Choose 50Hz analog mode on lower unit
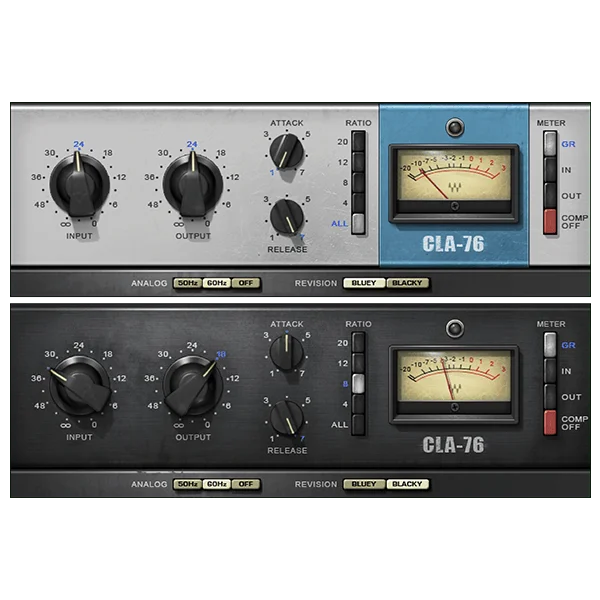Screen dimensions: 600x600 188,484
